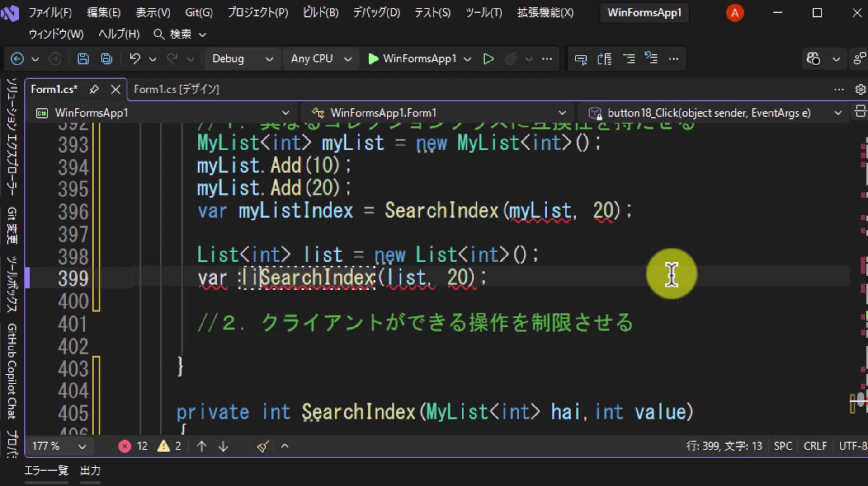Viewport: 868px width, 486px height.
Task: Open the 出力 panel tab
Action: (x=90, y=471)
